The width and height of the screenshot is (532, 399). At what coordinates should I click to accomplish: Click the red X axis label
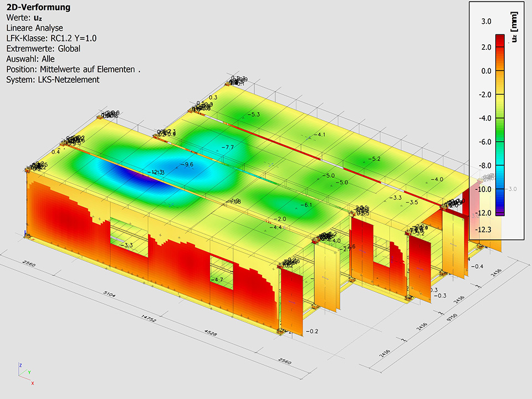click(33, 383)
